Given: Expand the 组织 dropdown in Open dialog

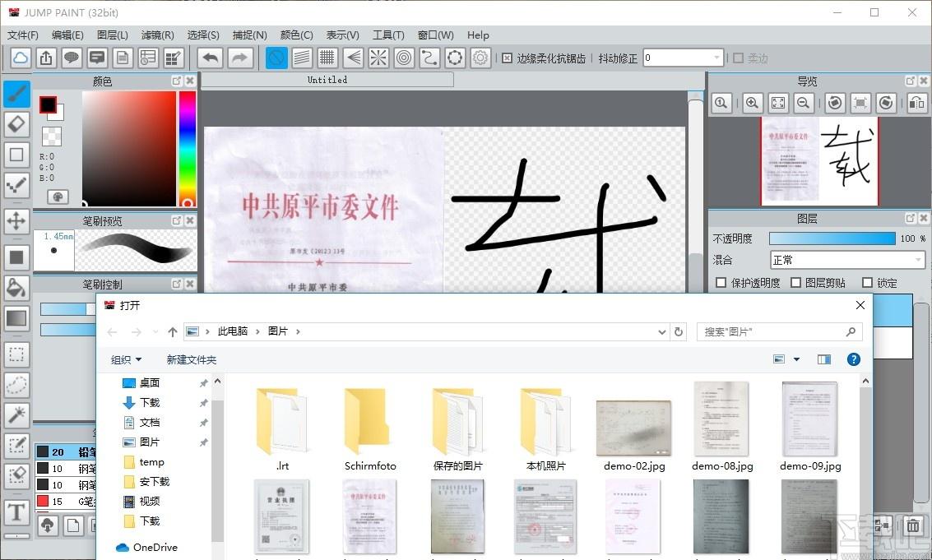Looking at the screenshot, I should click(x=126, y=359).
